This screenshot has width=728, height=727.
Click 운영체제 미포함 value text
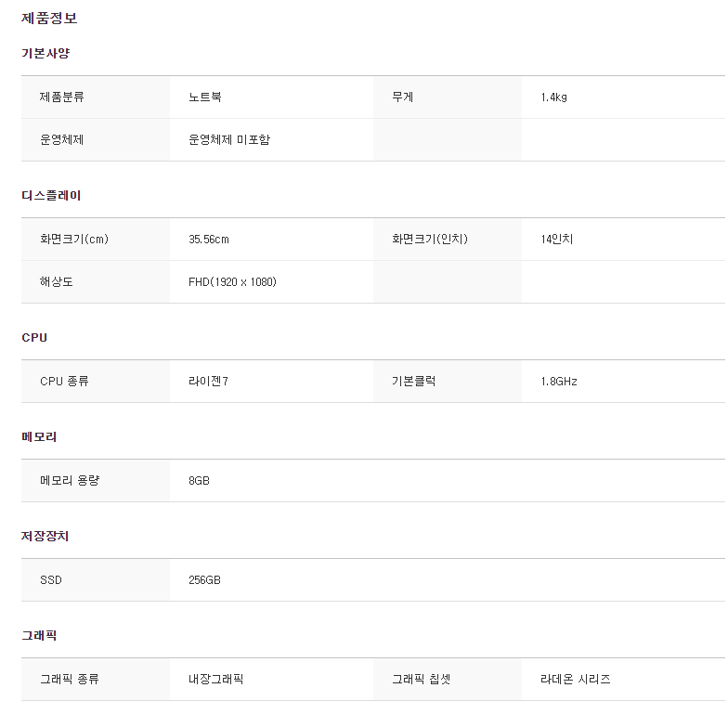(x=229, y=139)
